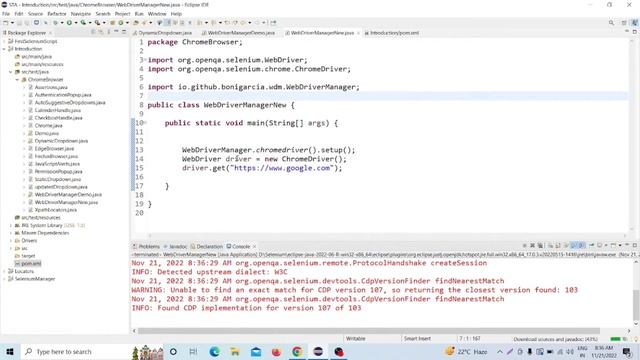Screen dimensions: 640x360
Task: Expand the Drivers folder
Action: [11, 241]
